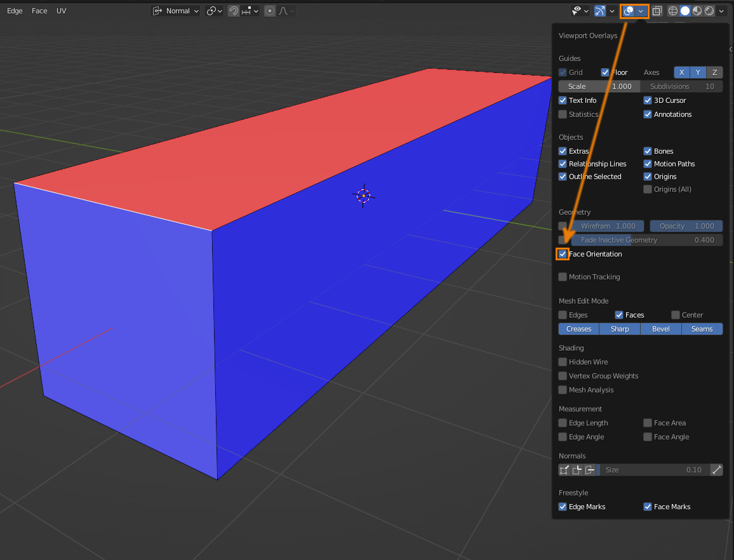Toggle the snapping magnet icon
This screenshot has width=734, height=560.
pos(234,11)
